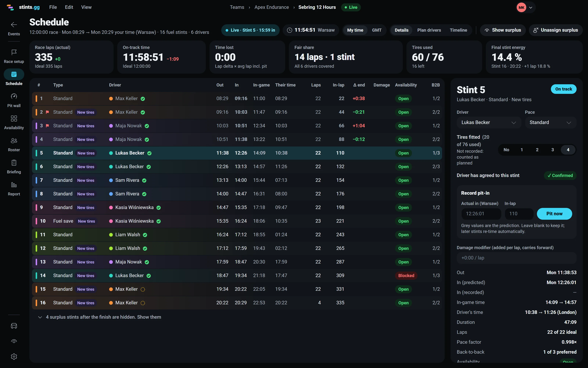Click the In-lap input field showing 110
This screenshot has height=368, width=588.
pos(519,214)
